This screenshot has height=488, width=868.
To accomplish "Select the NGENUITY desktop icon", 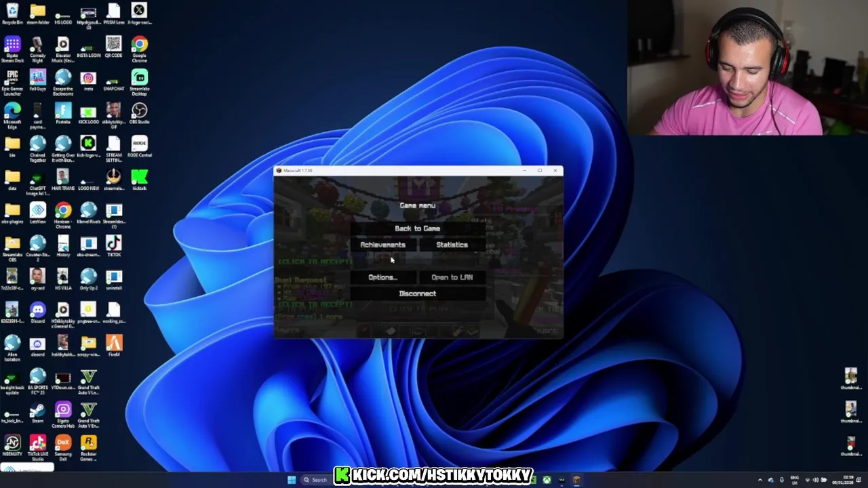I will (x=12, y=446).
